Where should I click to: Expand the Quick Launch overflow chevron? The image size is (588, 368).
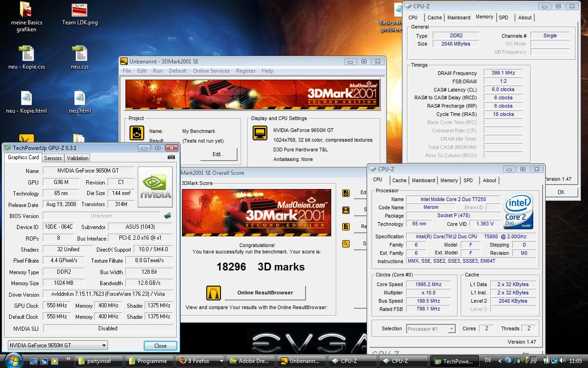pyautogui.click(x=69, y=359)
